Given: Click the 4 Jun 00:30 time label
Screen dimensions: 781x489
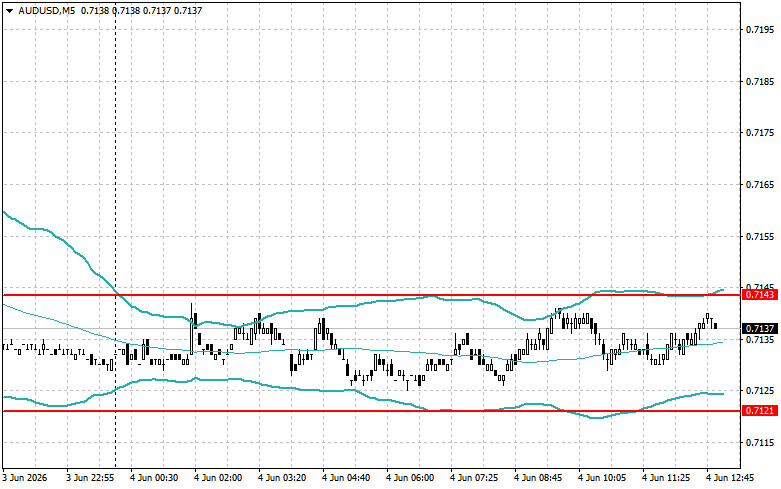Looking at the screenshot, I should point(154,478).
